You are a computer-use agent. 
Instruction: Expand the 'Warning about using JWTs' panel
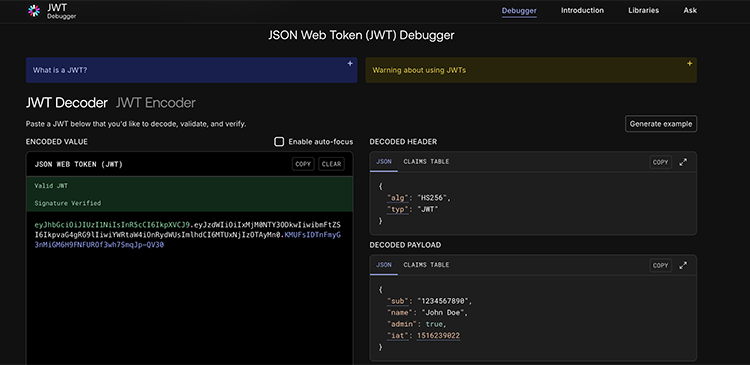[531, 70]
